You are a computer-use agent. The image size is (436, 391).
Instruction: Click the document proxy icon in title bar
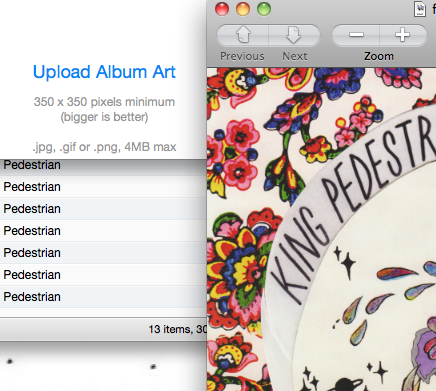420,9
